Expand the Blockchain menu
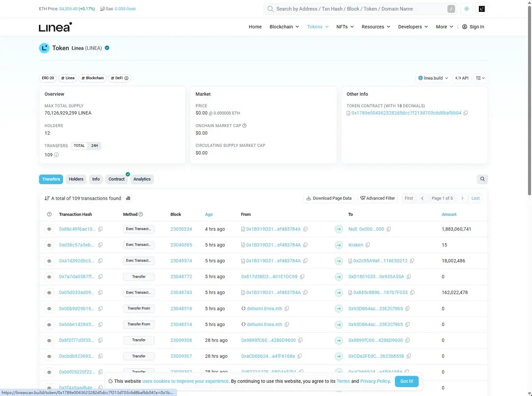 (x=284, y=27)
